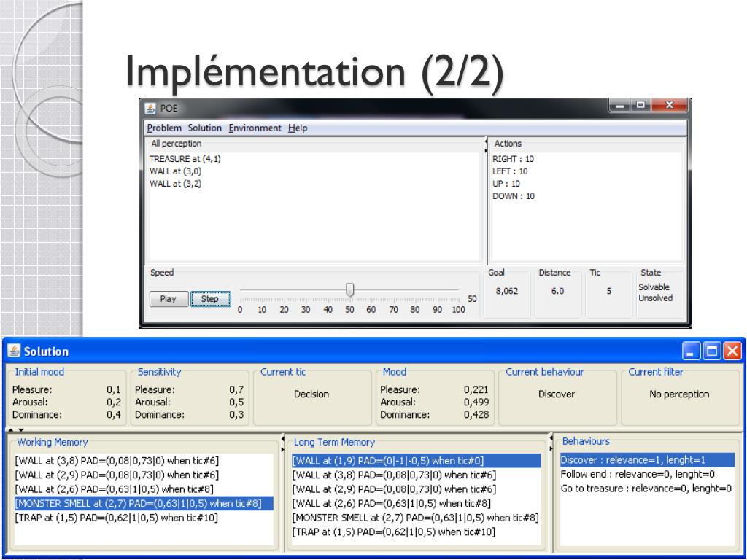Screen dimensions: 747x560
Task: Close the Solution window
Action: click(732, 351)
